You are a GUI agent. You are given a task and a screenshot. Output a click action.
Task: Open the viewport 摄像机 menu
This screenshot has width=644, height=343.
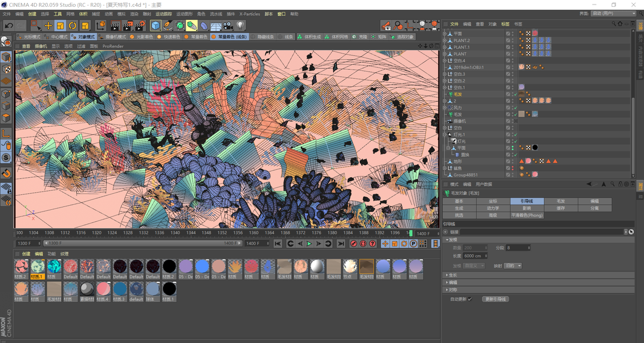click(x=41, y=46)
